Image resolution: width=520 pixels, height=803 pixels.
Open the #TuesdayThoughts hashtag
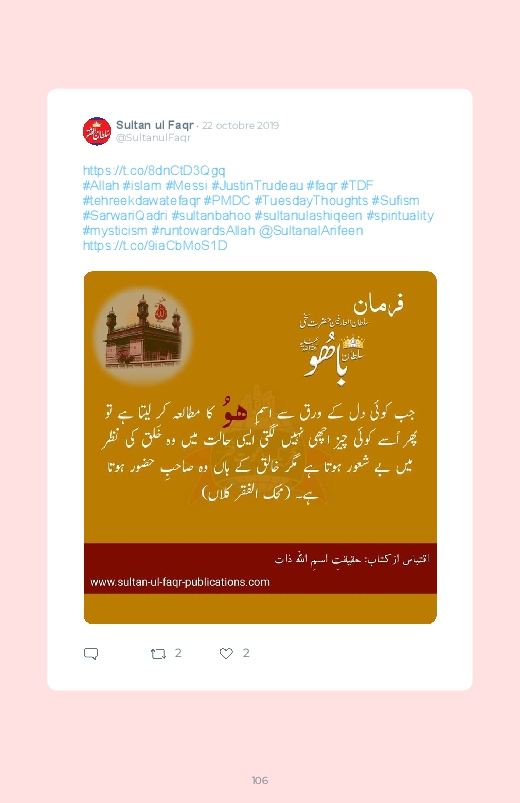(x=311, y=201)
